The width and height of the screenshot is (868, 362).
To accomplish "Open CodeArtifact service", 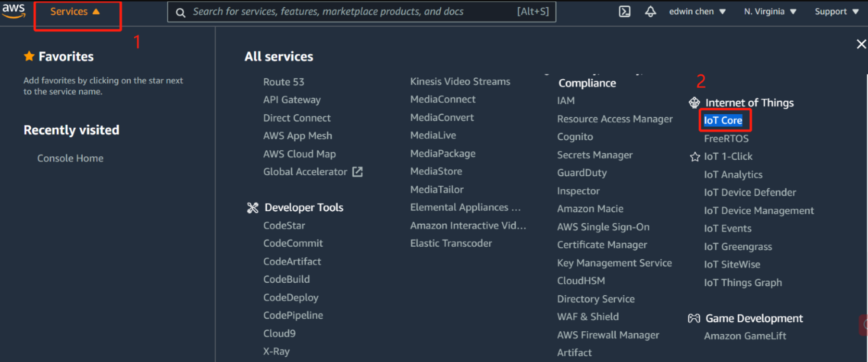I will 292,262.
